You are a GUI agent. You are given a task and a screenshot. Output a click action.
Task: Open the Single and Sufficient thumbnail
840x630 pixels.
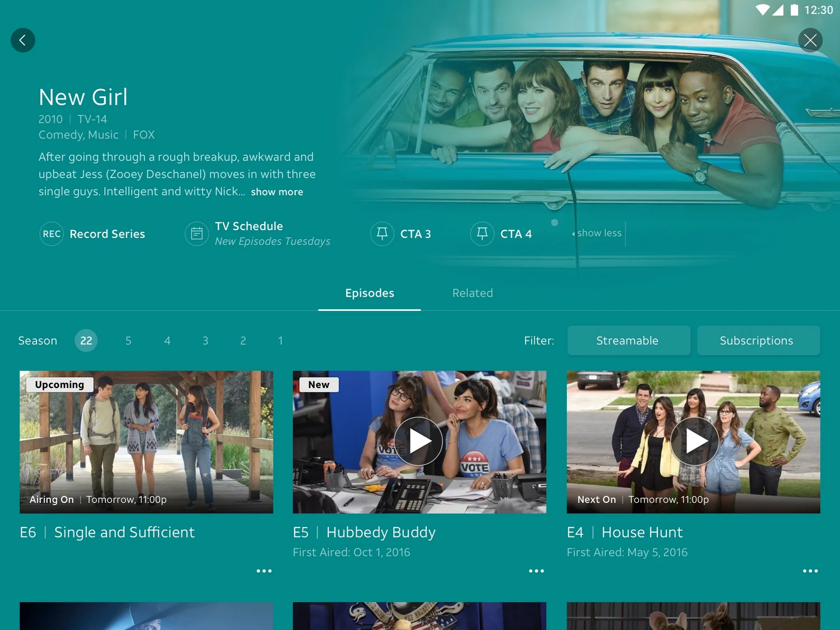point(146,442)
